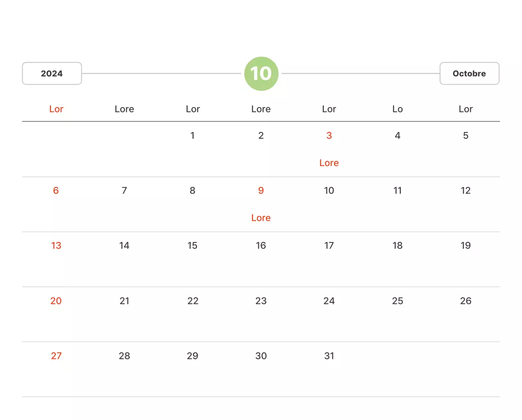Click day 1 of the month
Viewport: 522px width, 420px height.
pos(192,136)
